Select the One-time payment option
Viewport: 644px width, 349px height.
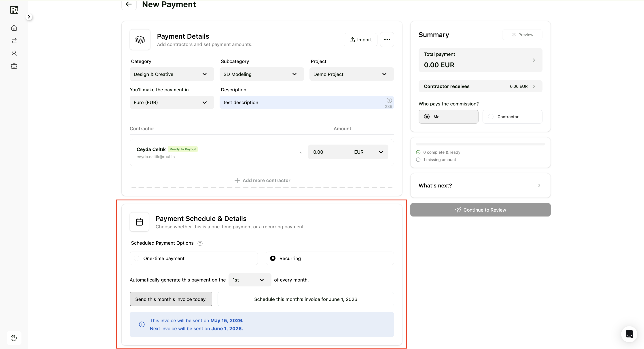[193, 258]
